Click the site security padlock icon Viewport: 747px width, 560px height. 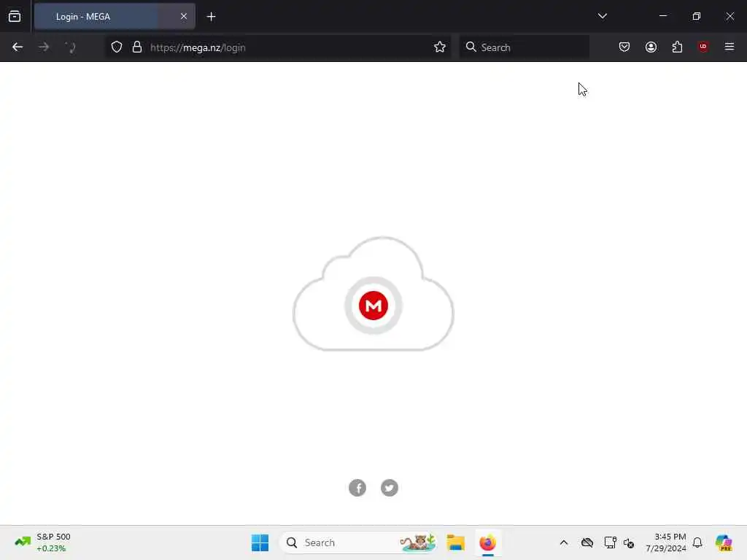click(137, 47)
